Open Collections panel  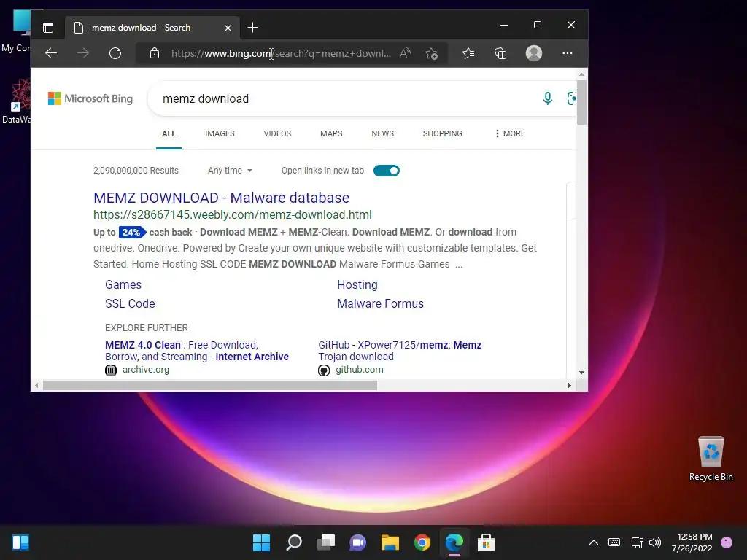pos(500,53)
